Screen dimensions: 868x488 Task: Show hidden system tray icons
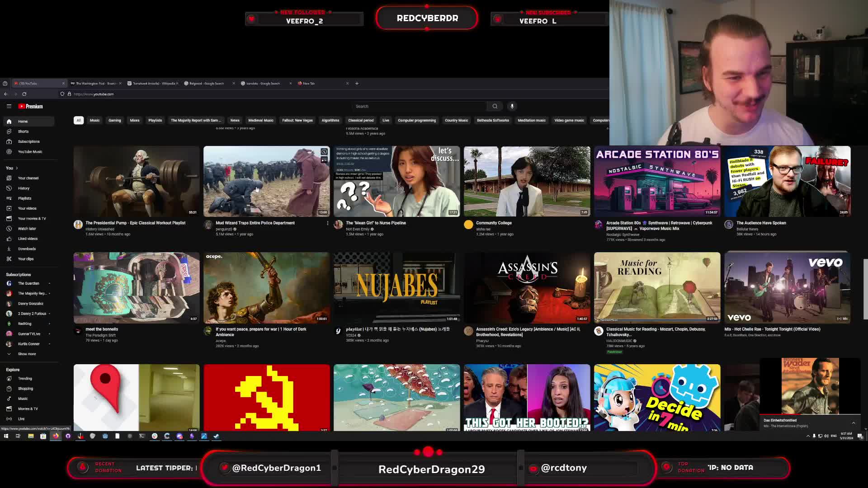click(808, 436)
